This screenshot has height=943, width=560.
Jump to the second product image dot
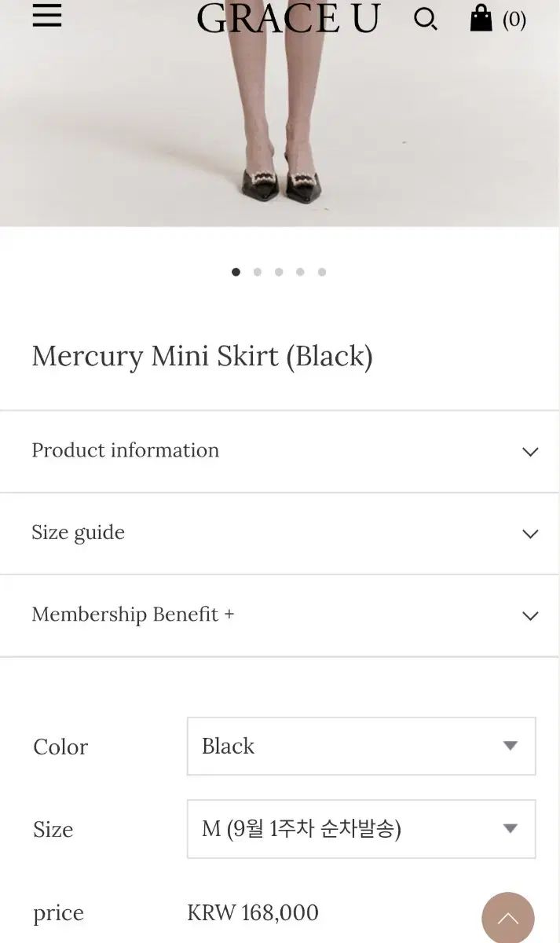click(x=258, y=272)
